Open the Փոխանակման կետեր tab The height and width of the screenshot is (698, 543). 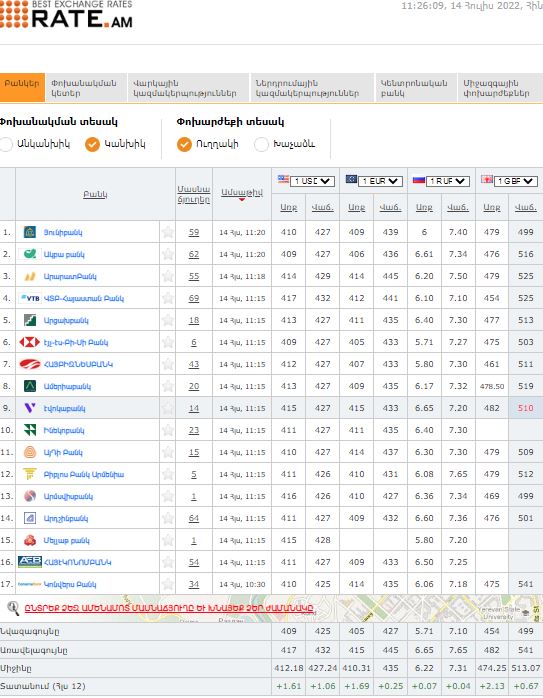[x=86, y=88]
